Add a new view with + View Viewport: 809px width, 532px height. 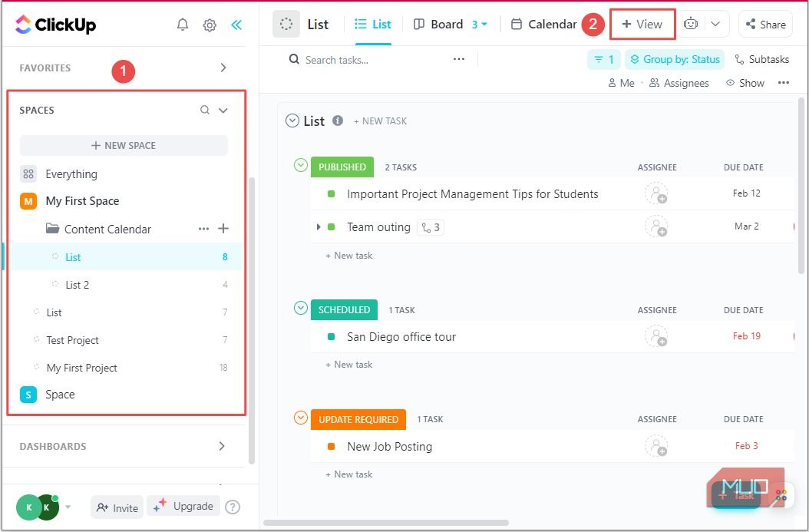642,25
